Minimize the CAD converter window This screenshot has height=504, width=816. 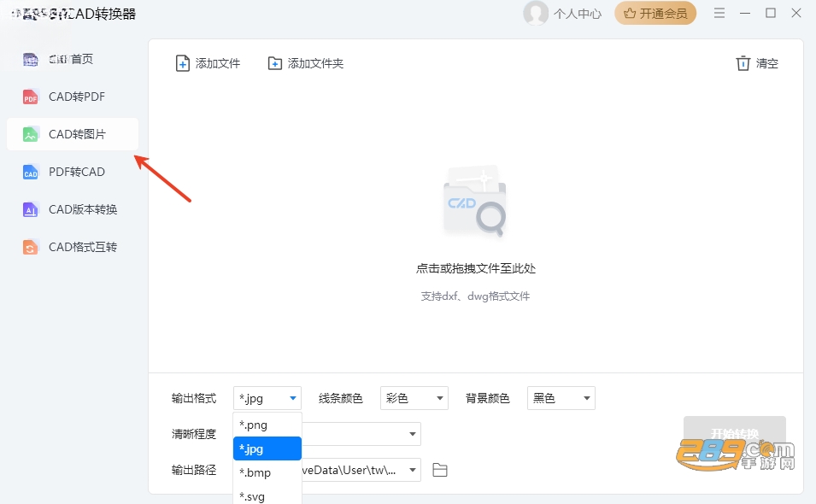pyautogui.click(x=745, y=13)
